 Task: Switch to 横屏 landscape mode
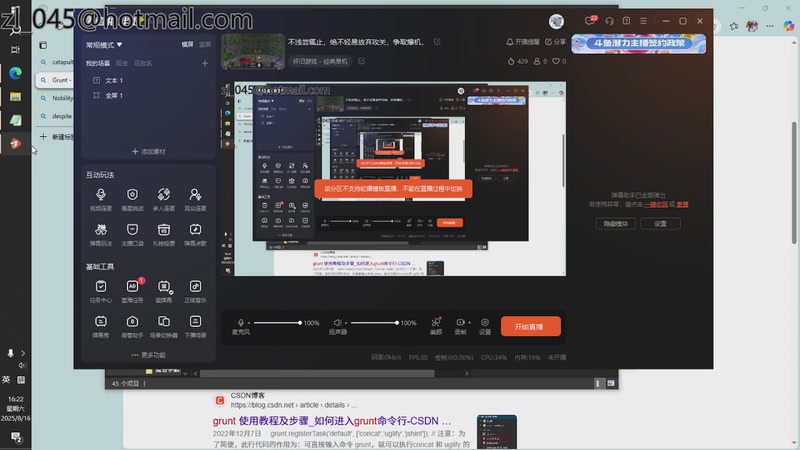click(187, 44)
